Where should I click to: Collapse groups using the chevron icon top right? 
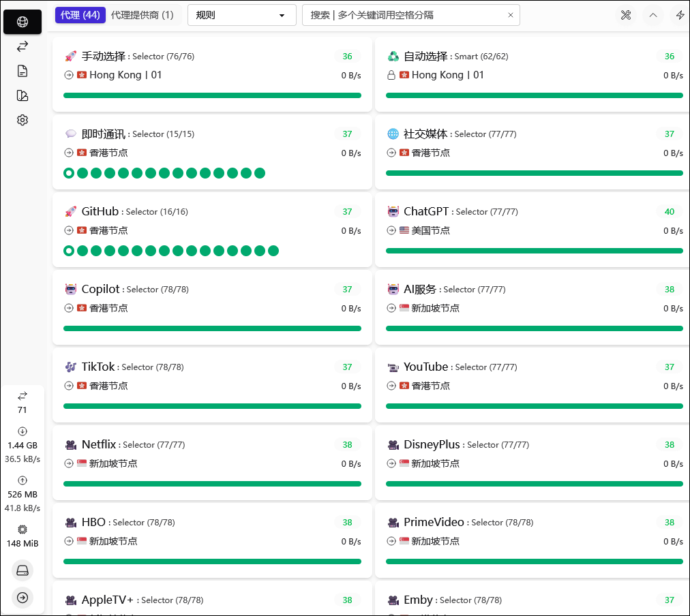tap(653, 15)
